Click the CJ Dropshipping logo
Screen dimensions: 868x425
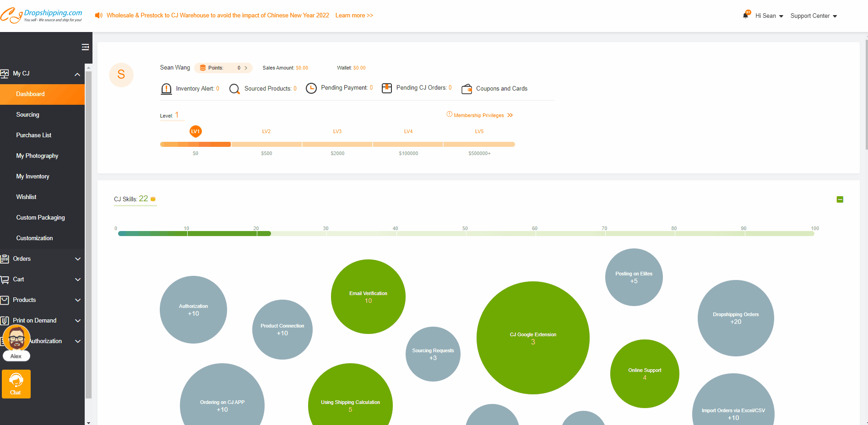[x=42, y=16]
